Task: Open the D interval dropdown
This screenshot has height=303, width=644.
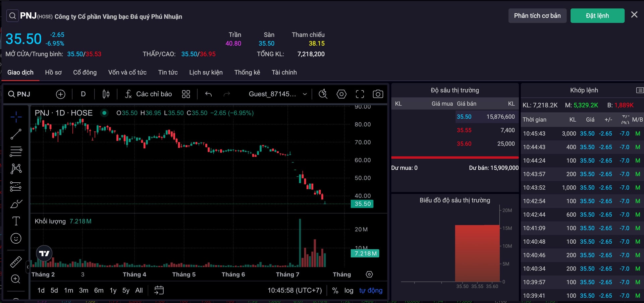Action: pos(83,94)
